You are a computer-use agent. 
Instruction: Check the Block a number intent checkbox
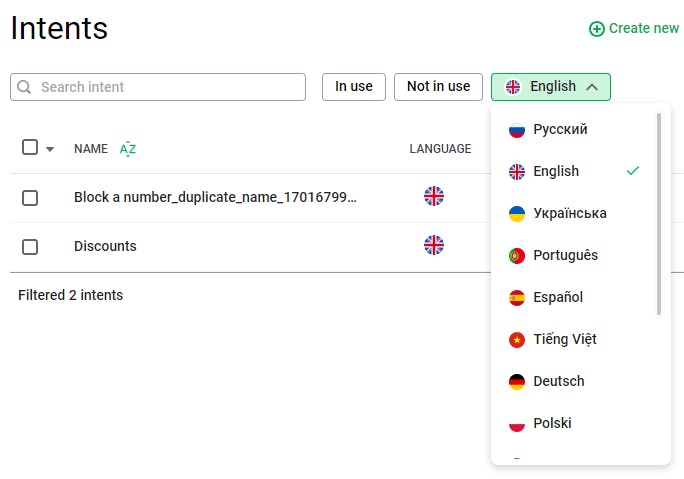pos(30,198)
